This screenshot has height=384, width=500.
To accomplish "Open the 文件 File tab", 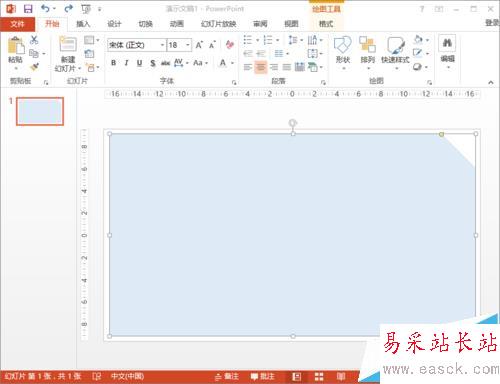I will pos(17,24).
